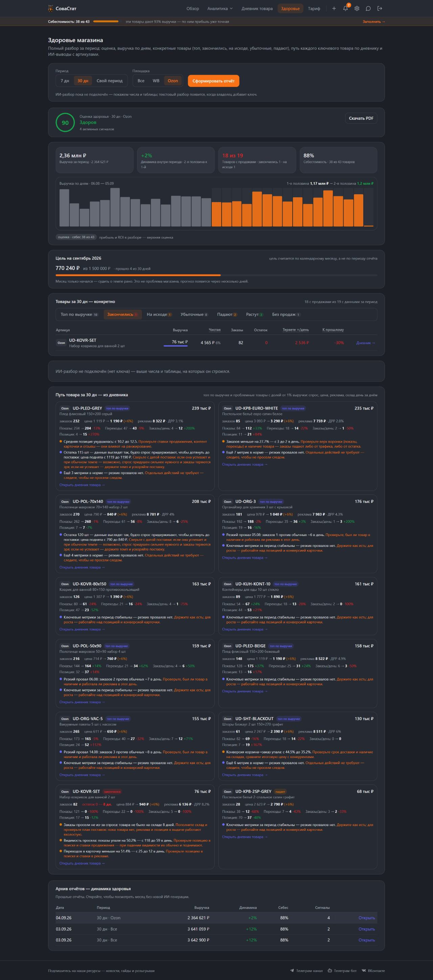Open the Обзор menu item
This screenshot has width=433, height=980.
pyautogui.click(x=193, y=8)
